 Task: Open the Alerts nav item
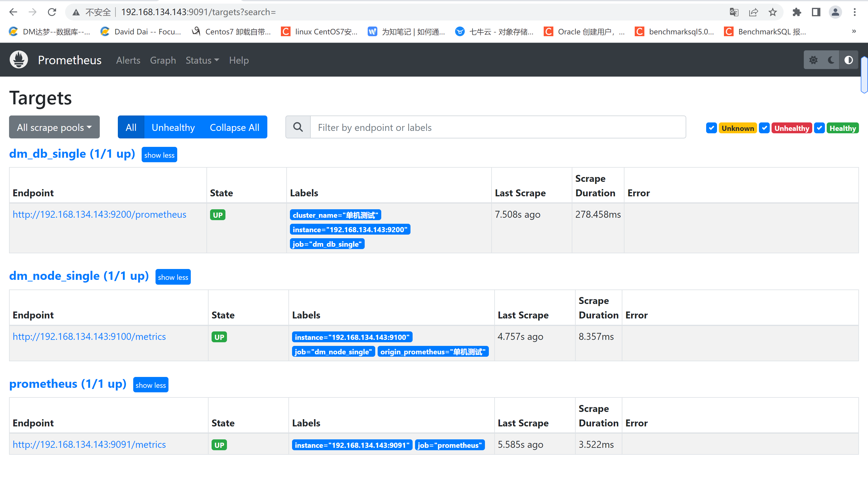pos(128,60)
